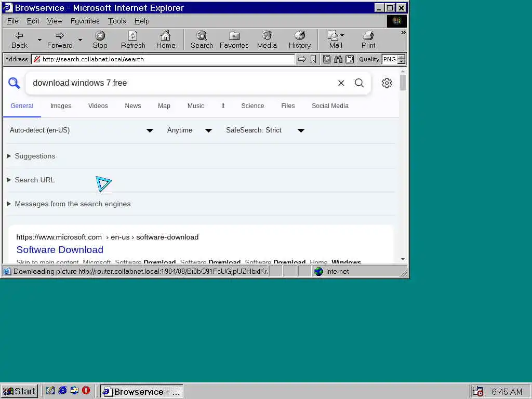Screen dimensions: 532x399
Task: Open the Edit menu
Action: click(x=33, y=21)
